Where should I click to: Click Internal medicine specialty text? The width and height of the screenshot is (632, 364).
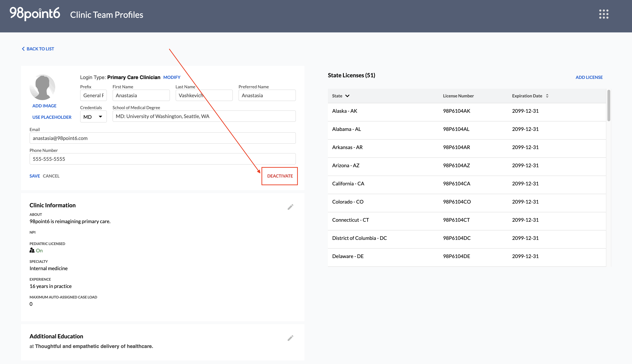(48, 269)
